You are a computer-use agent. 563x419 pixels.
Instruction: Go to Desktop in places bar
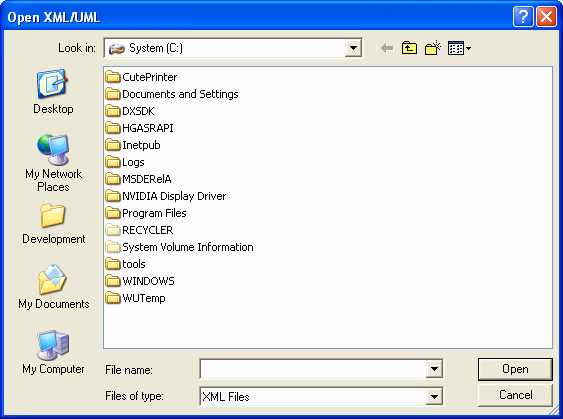[x=53, y=92]
